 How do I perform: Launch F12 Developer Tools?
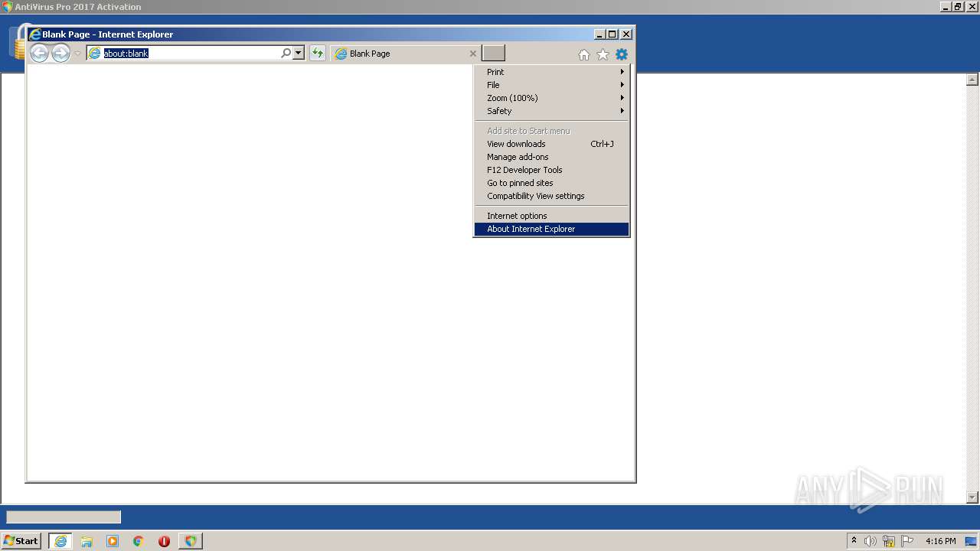click(552, 170)
